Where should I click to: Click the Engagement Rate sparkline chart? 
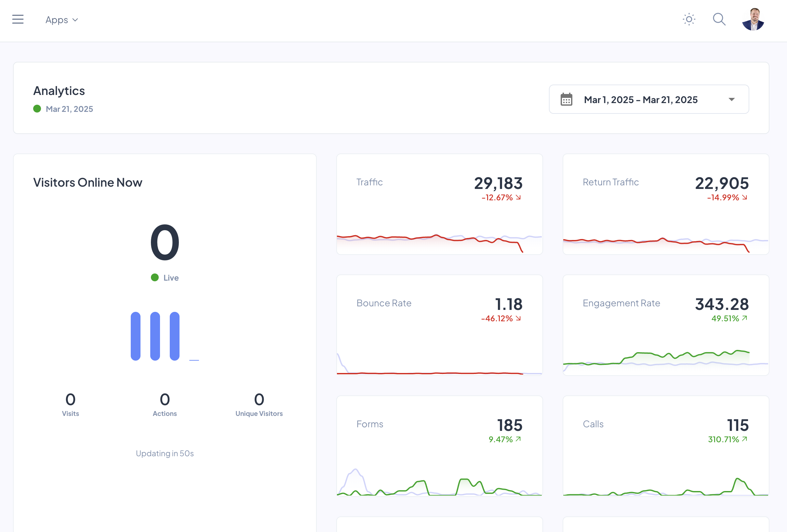pyautogui.click(x=666, y=362)
